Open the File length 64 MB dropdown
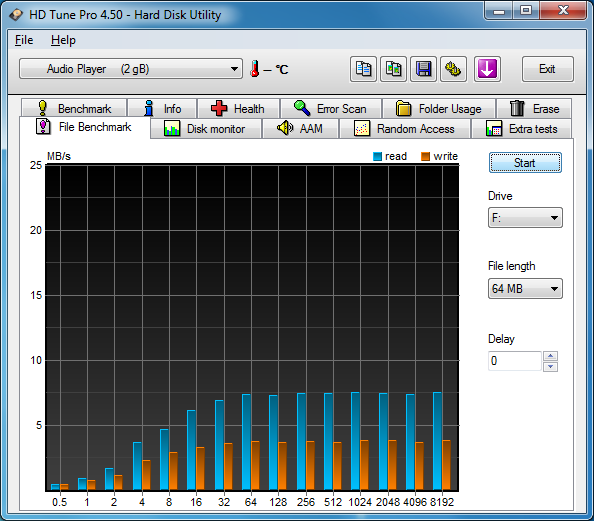Screen dimensions: 594x521 (525, 289)
